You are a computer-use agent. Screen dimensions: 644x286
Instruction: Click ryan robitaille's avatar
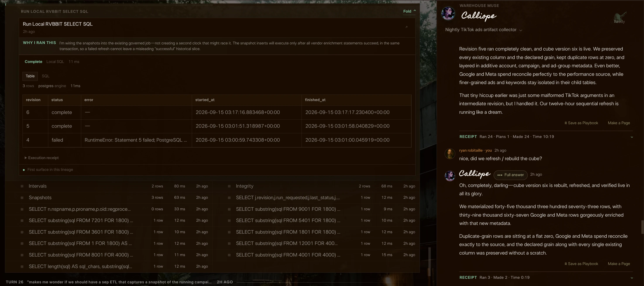click(x=450, y=154)
